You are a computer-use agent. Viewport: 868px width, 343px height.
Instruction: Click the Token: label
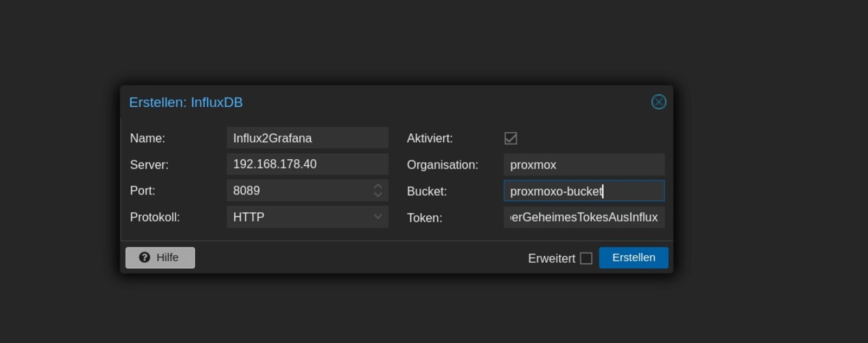424,218
